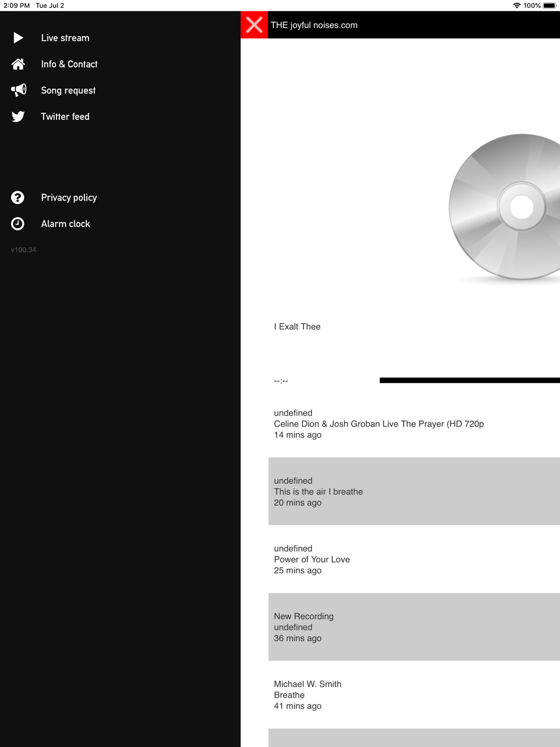This screenshot has height=747, width=560.
Task: Tap the I Exalt Thee song title
Action: point(297,326)
